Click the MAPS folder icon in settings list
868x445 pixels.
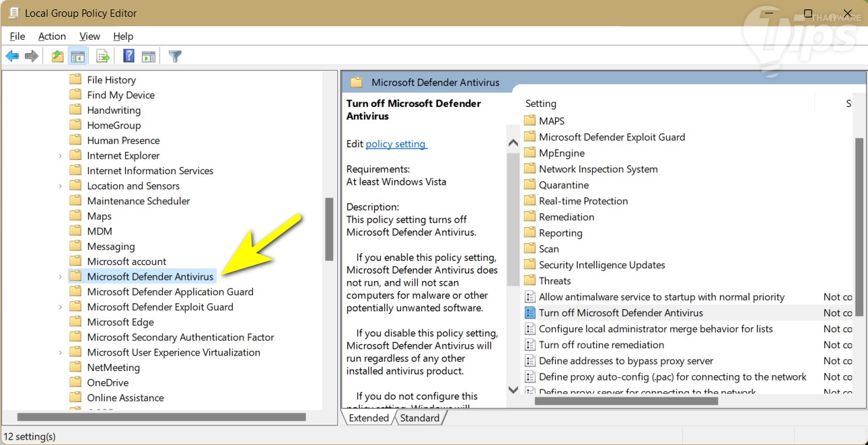point(530,121)
